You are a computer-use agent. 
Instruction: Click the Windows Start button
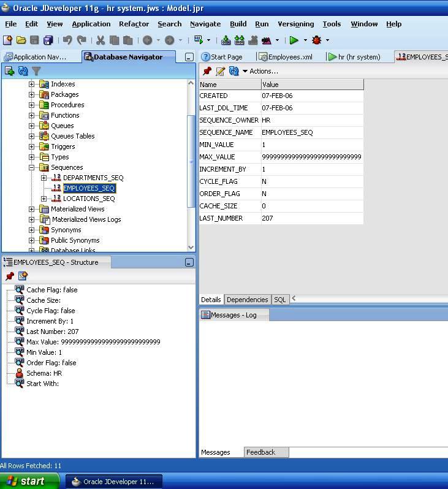click(29, 481)
